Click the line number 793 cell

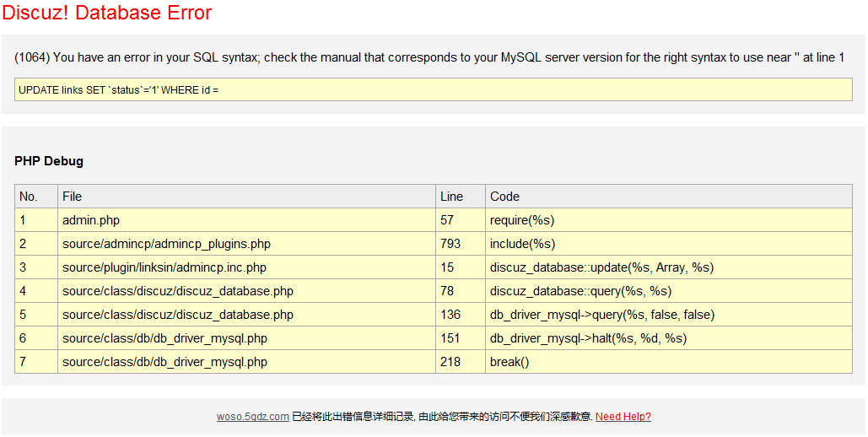[x=450, y=244]
